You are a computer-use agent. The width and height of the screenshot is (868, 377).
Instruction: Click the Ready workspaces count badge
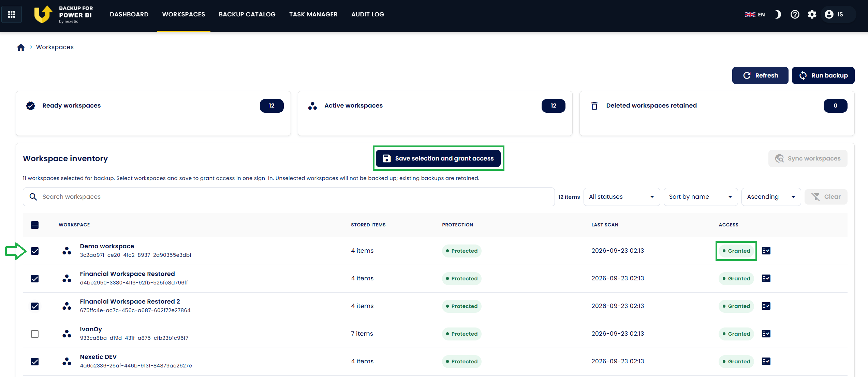(x=271, y=106)
